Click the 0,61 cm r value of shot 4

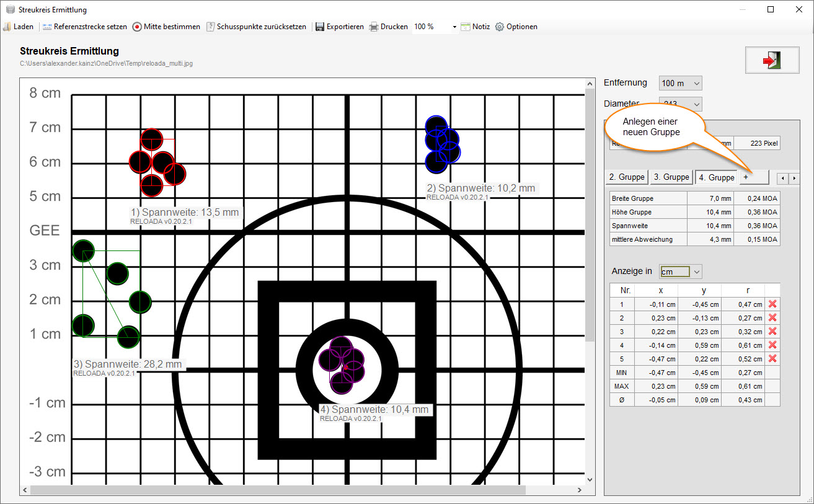743,345
